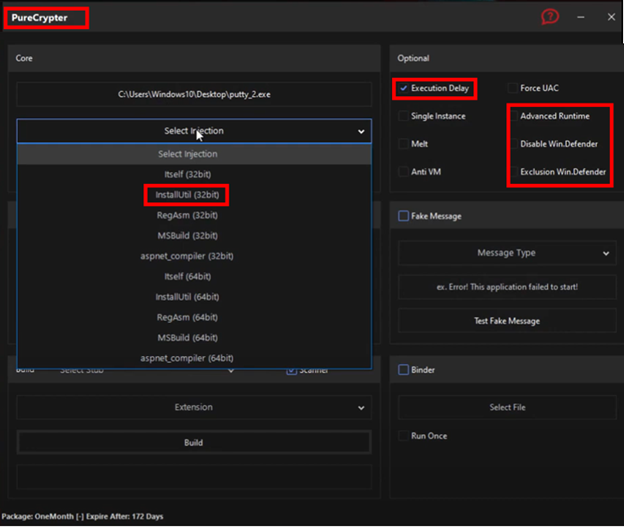Expand the Extension dropdown
624x528 pixels.
pyautogui.click(x=193, y=408)
